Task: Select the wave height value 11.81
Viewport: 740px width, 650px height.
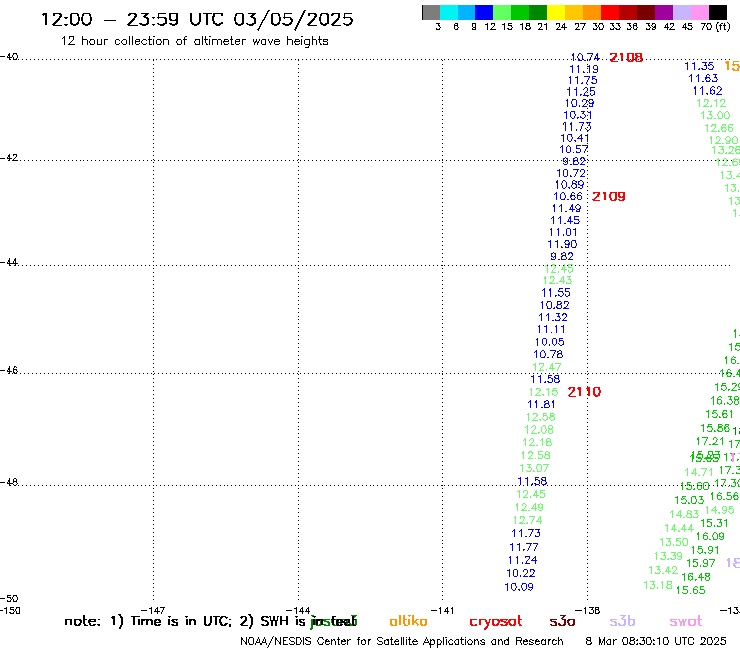Action: [x=541, y=405]
